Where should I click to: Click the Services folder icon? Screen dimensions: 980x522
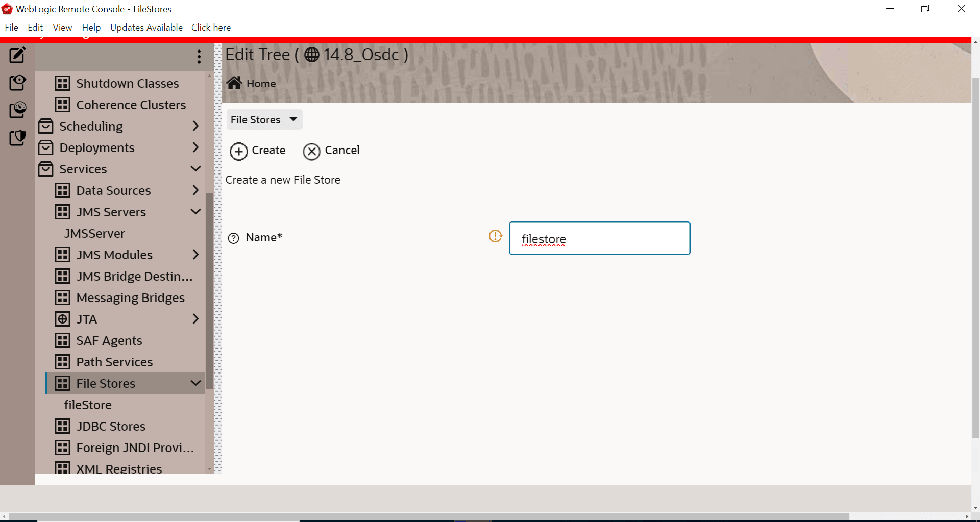click(46, 169)
